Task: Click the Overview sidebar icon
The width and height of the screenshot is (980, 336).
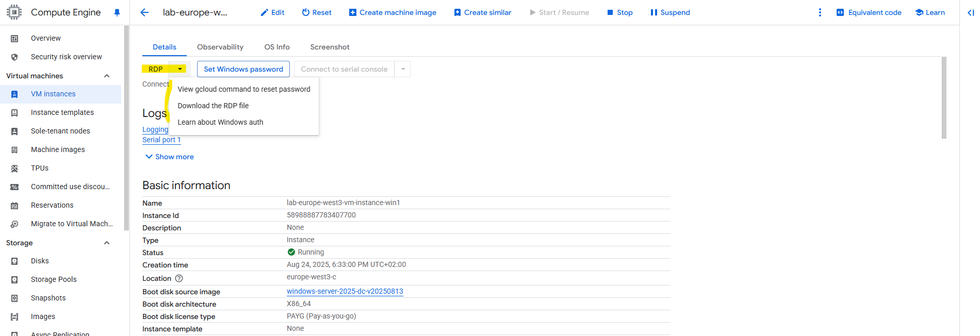Action: (x=14, y=38)
